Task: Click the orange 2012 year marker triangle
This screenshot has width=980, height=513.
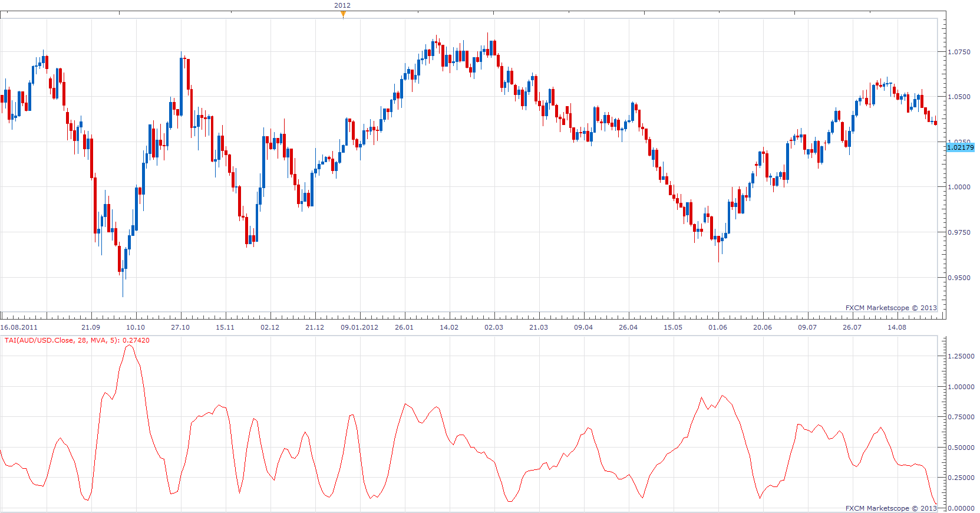Action: [x=343, y=15]
